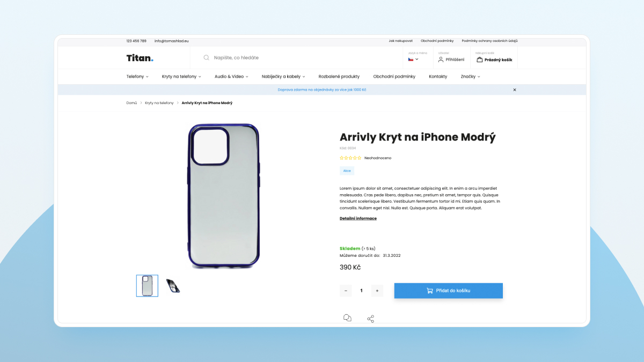Rate product using the star icons

click(x=350, y=158)
